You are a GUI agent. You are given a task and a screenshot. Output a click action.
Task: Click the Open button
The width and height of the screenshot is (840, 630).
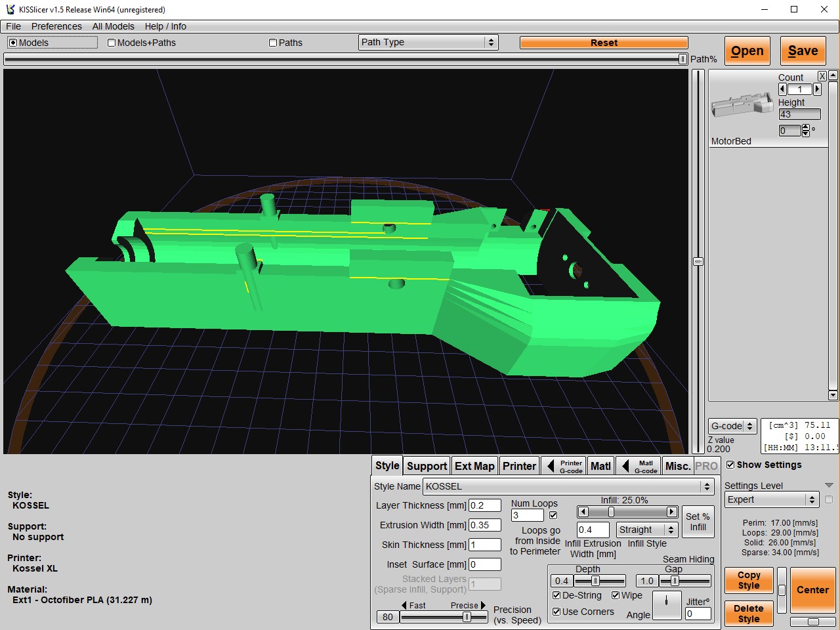[x=747, y=51]
